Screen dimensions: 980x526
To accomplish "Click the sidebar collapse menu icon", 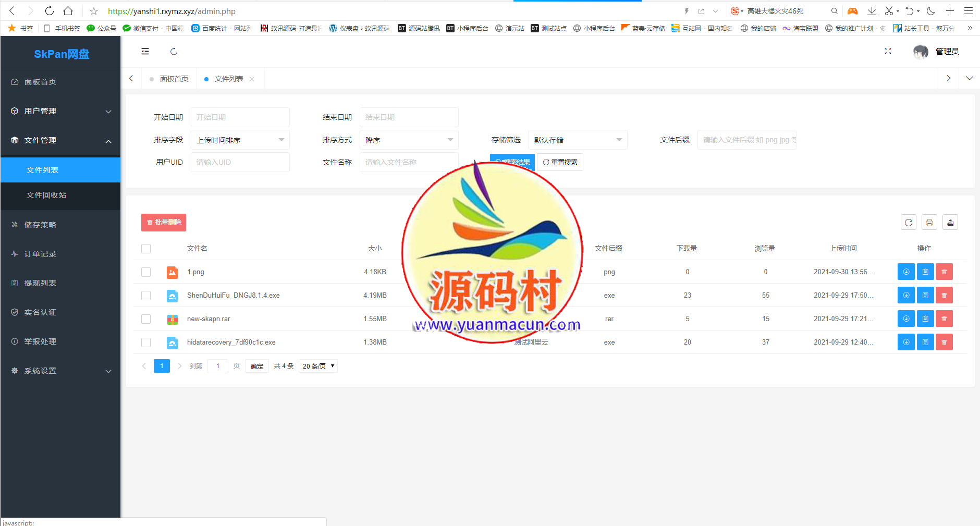I will coord(145,51).
